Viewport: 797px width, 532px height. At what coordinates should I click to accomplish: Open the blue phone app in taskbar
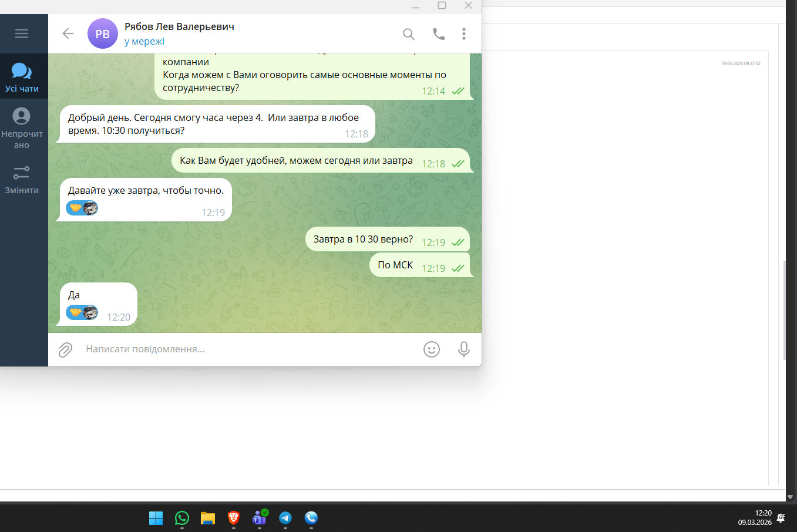[311, 518]
